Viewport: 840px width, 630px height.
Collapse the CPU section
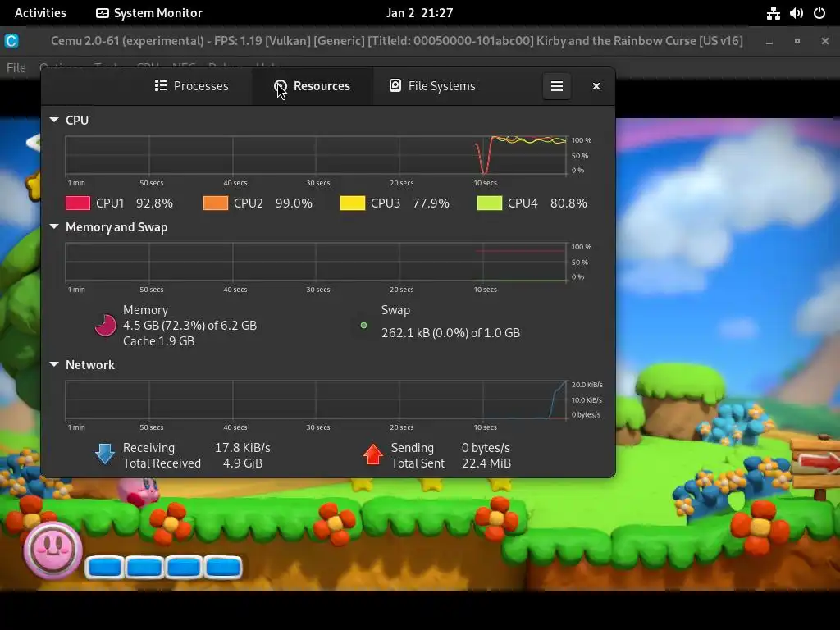pos(54,120)
